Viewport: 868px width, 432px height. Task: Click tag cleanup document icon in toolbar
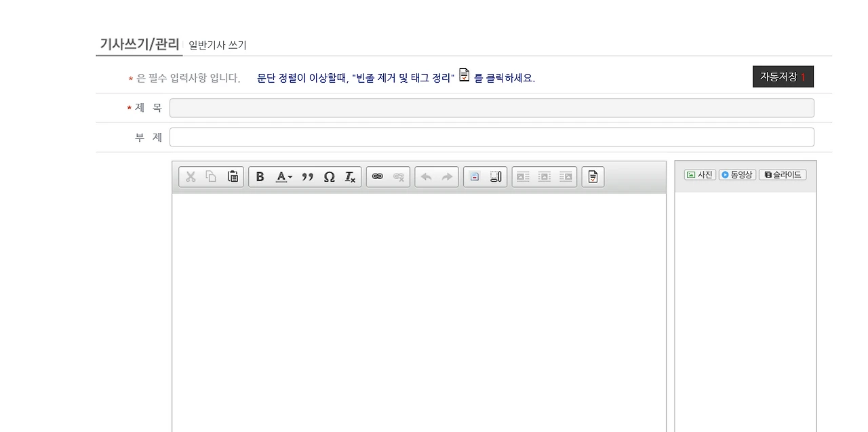[593, 177]
